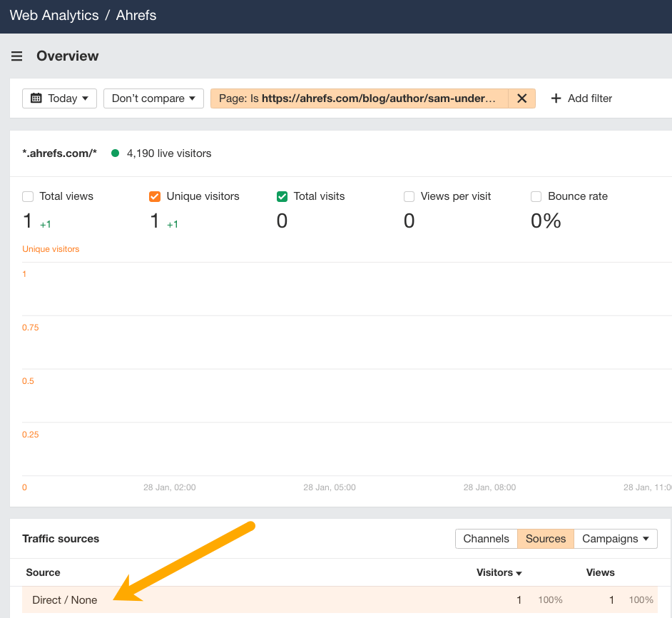
Task: Expand the Campaigns dropdown
Action: pyautogui.click(x=615, y=539)
